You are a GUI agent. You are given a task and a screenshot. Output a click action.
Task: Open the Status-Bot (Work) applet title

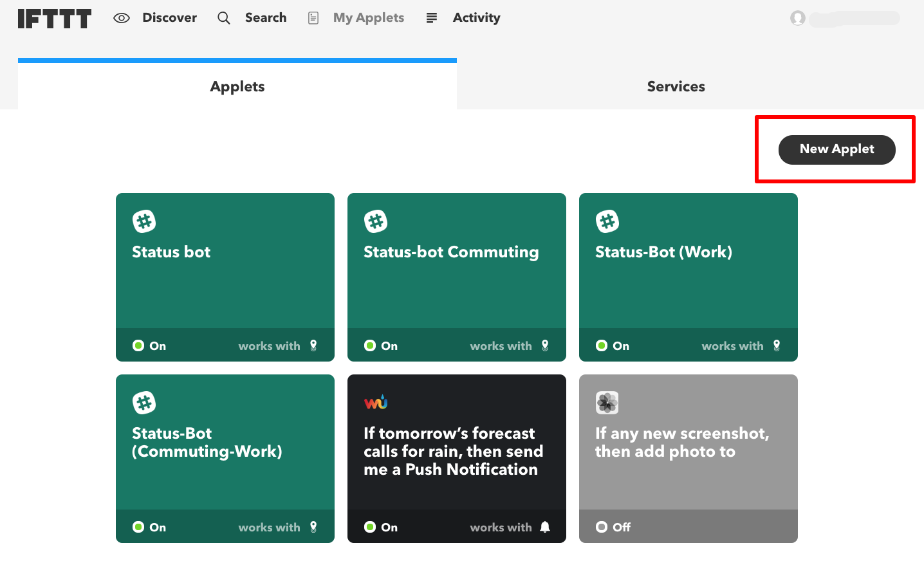[664, 252]
